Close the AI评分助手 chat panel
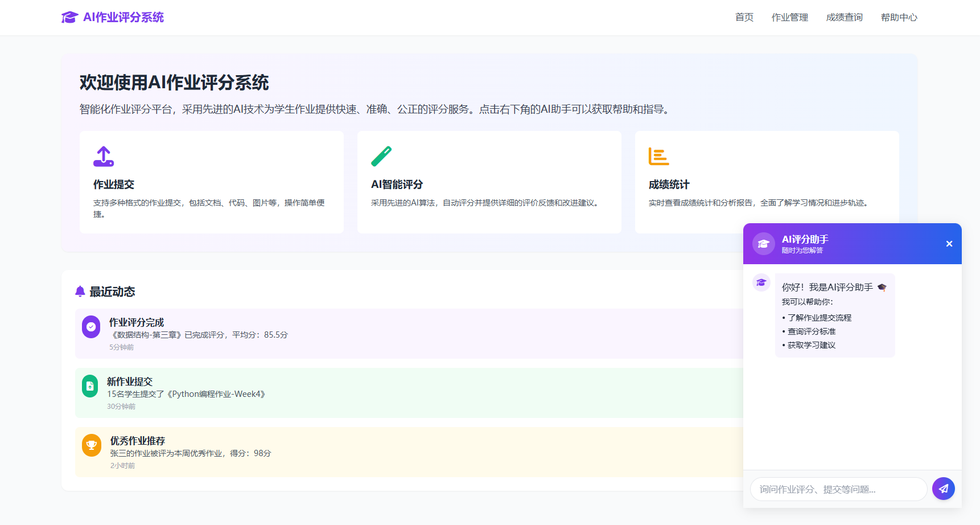 (949, 244)
